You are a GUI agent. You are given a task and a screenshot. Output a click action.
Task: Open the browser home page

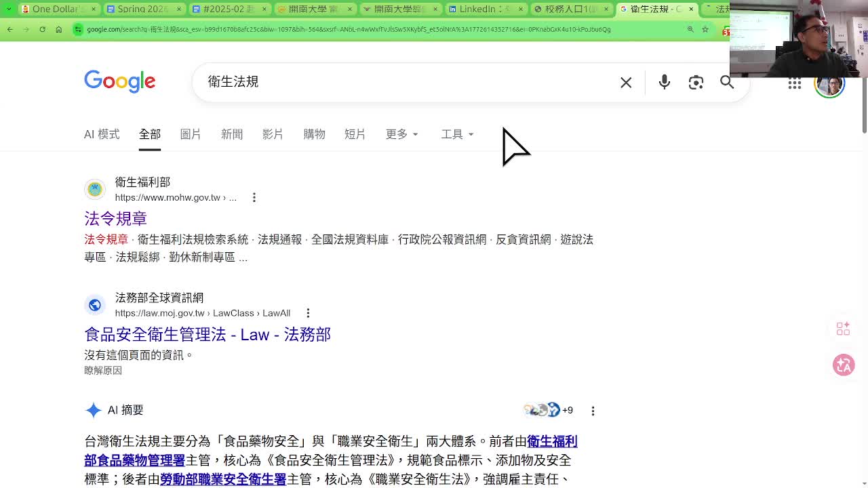coord(59,29)
